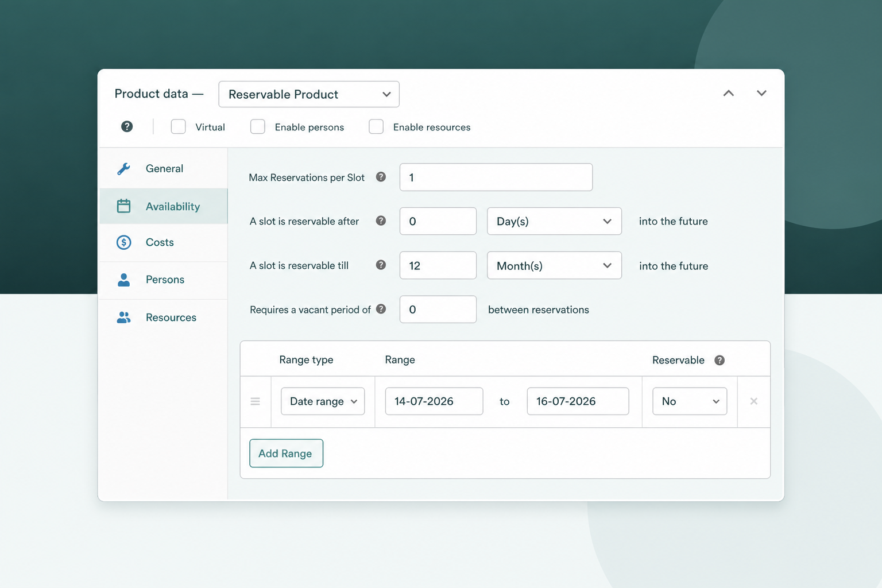Viewport: 882px width, 588px height.
Task: Click help icon beside Virtual checkbox
Action: pyautogui.click(x=127, y=126)
